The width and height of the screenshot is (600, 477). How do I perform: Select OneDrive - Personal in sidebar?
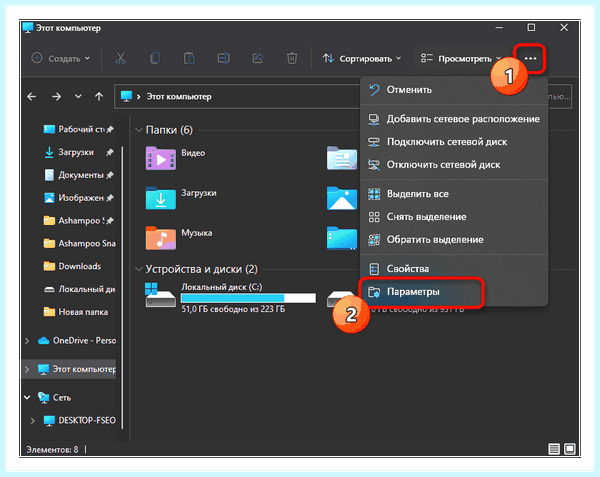point(77,340)
